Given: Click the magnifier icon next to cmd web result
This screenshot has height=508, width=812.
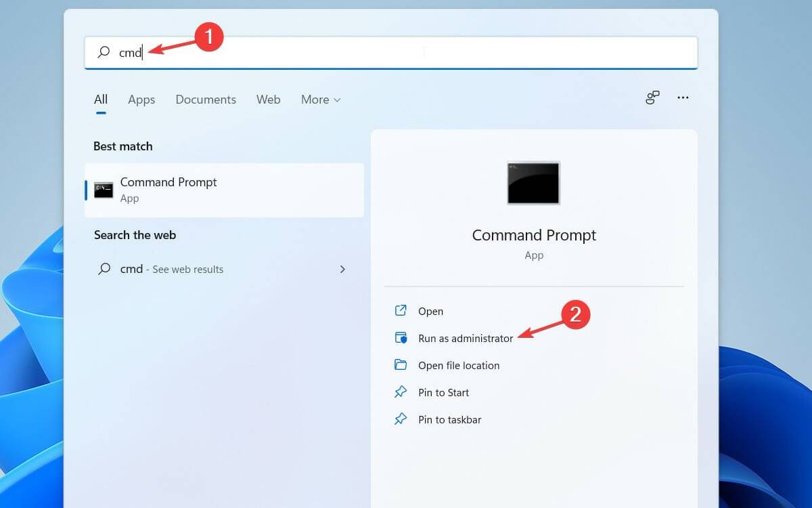Looking at the screenshot, I should [104, 269].
